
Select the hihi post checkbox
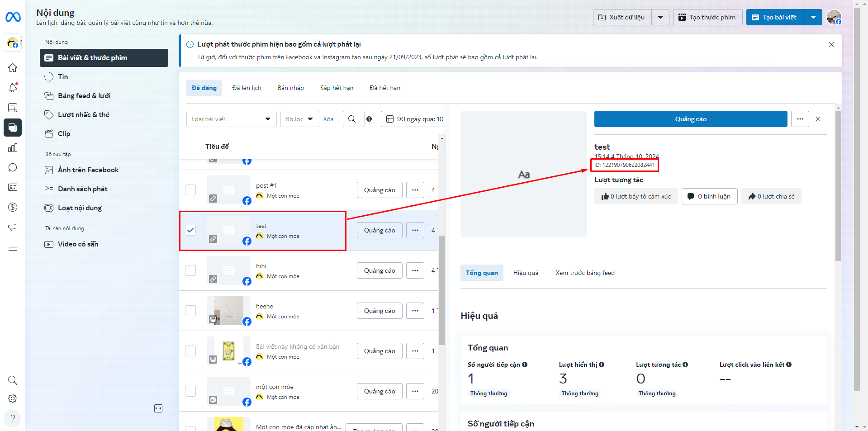click(190, 270)
